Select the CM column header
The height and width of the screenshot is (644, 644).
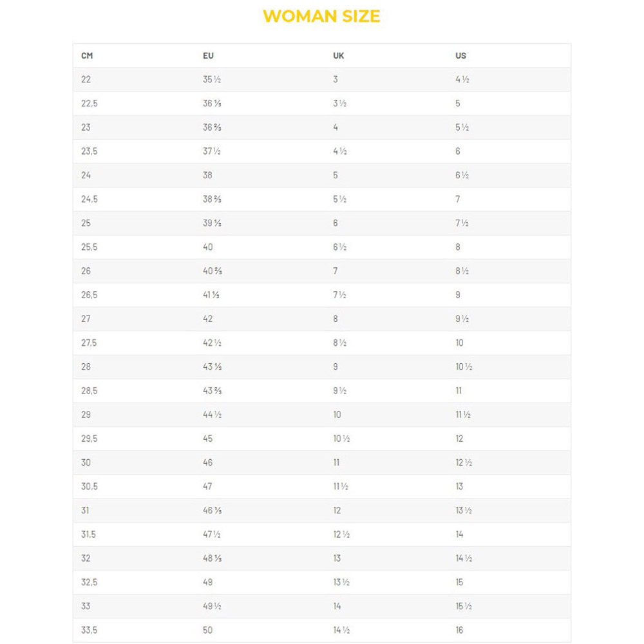[x=87, y=56]
